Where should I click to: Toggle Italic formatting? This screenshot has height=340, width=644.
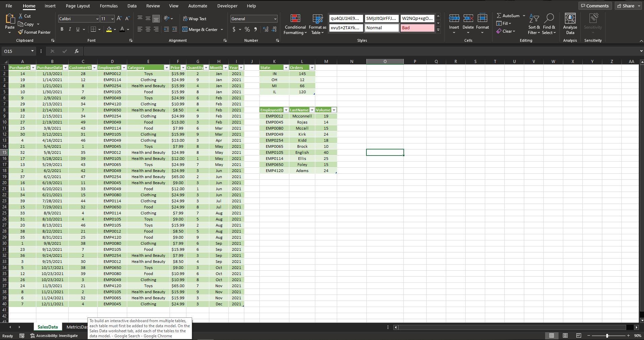click(x=70, y=29)
